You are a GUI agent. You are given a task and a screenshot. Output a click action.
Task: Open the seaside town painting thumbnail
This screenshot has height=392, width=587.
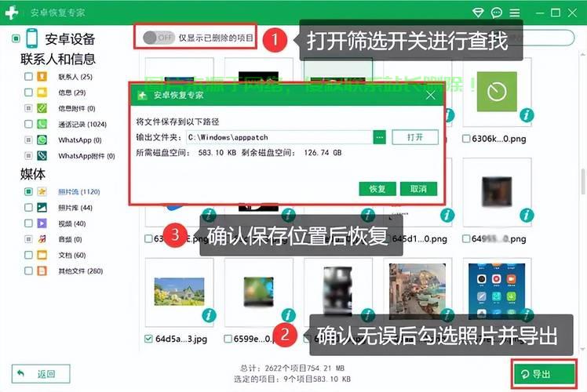[417, 290]
